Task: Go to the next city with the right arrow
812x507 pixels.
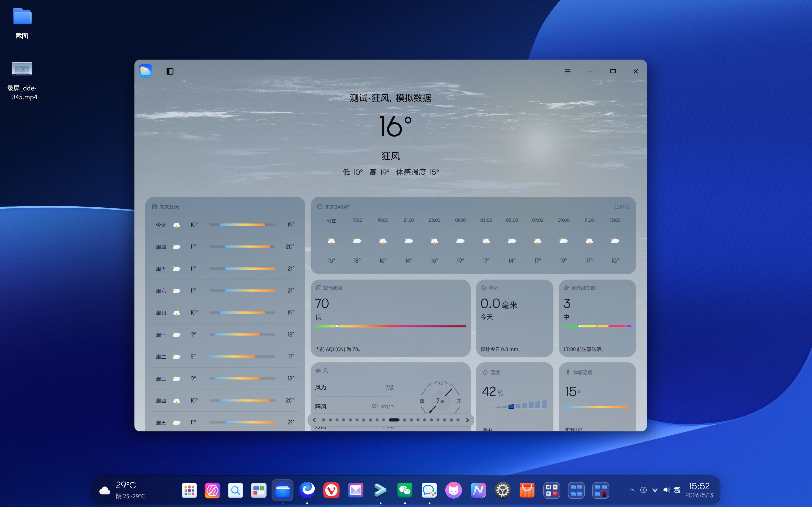Action: (467, 420)
